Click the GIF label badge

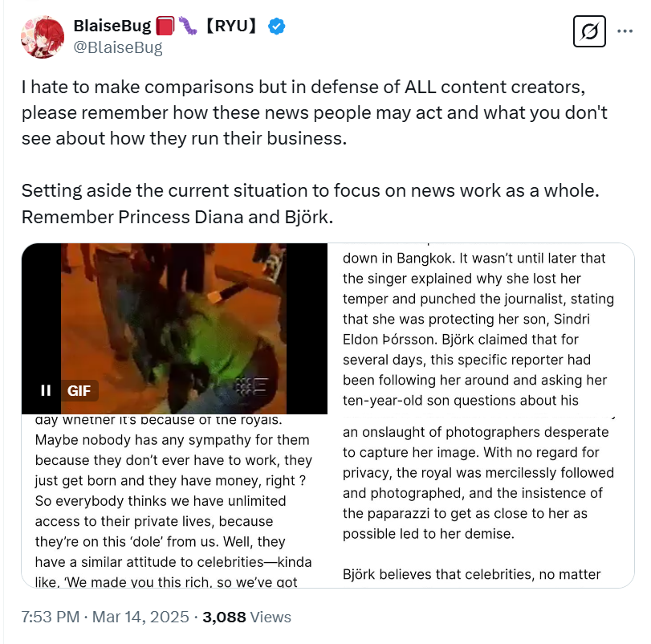[x=79, y=390]
